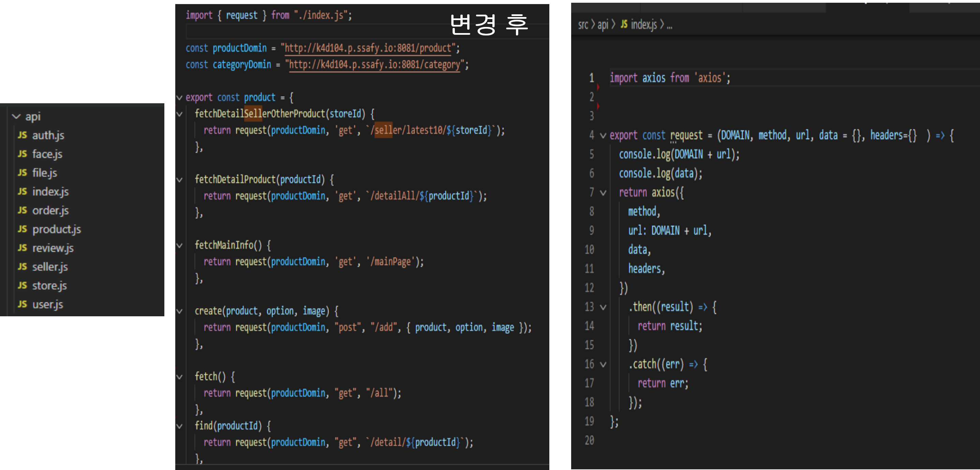Collapse the api folder chevron

[16, 116]
